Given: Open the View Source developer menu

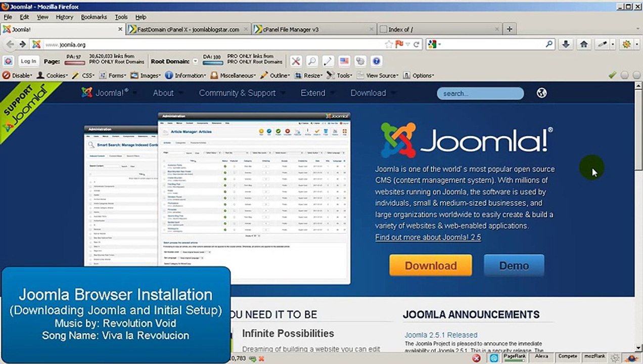Looking at the screenshot, I should coord(378,75).
